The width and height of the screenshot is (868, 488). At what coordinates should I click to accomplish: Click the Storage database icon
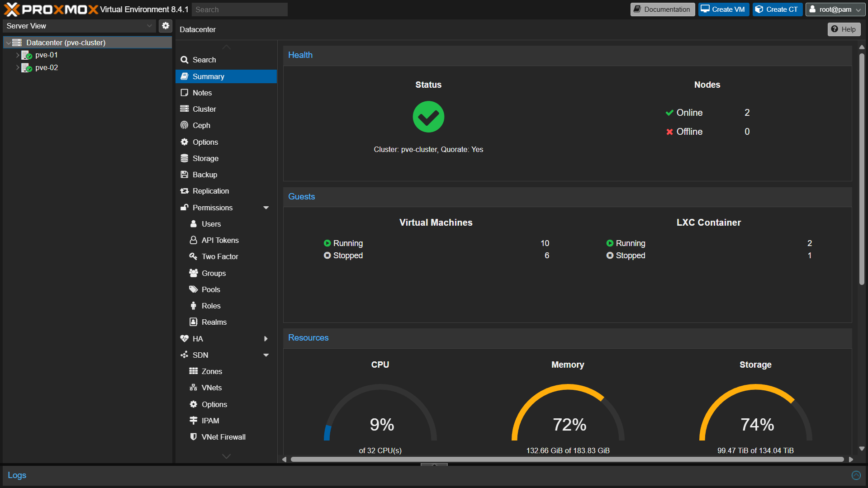[185, 158]
